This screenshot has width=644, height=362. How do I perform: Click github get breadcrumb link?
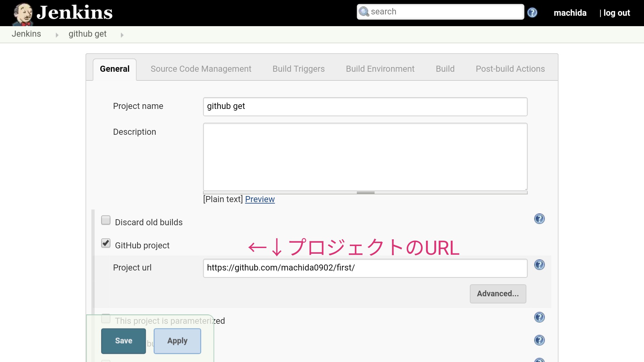pos(88,34)
